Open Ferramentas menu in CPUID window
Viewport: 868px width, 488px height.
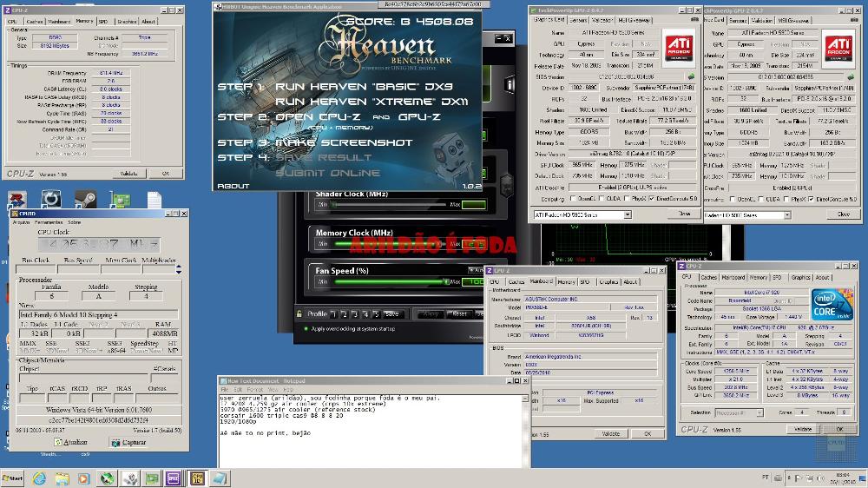click(49, 222)
